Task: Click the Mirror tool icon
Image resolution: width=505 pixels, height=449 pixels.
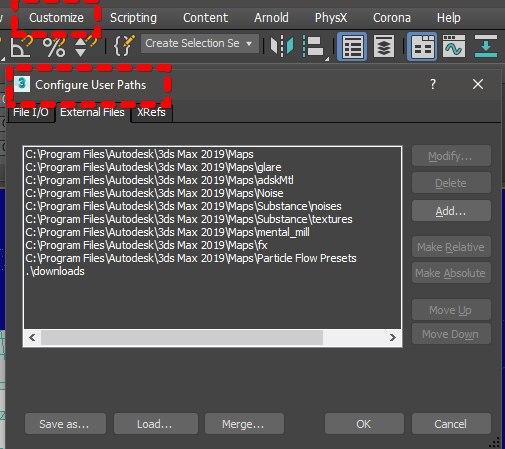Action: [282, 46]
